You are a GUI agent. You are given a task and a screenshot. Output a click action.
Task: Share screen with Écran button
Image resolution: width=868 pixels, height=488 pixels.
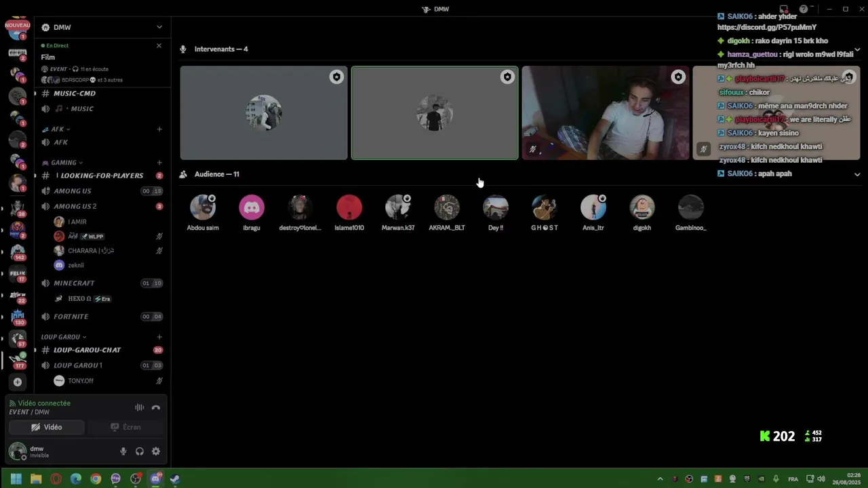coord(125,427)
